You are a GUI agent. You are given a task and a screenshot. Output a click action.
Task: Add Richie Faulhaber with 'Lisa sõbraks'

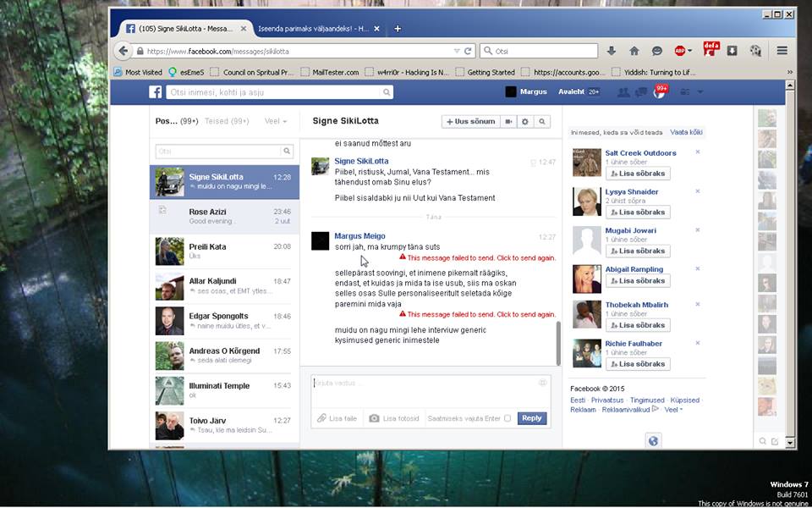tap(638, 364)
